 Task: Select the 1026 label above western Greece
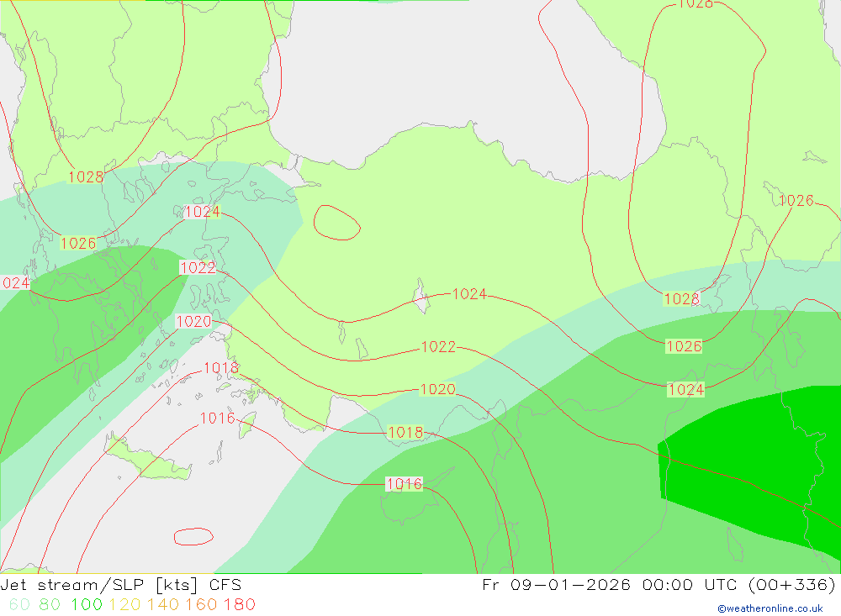pos(78,243)
